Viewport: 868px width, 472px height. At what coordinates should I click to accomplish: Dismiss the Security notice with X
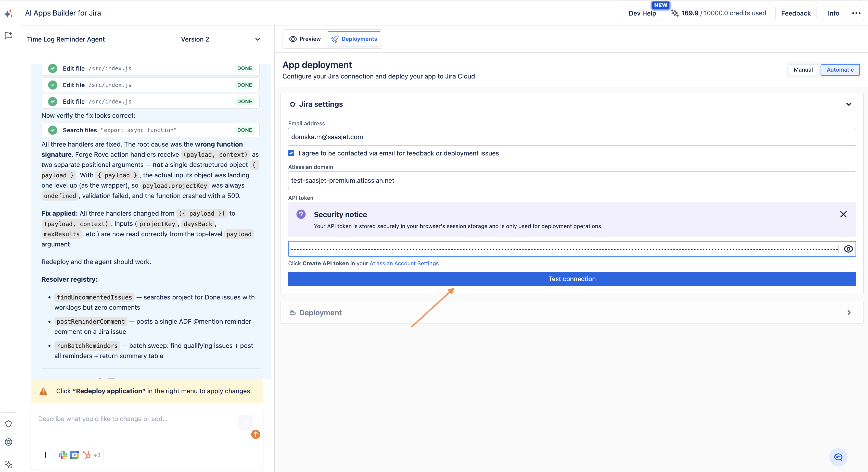(844, 214)
